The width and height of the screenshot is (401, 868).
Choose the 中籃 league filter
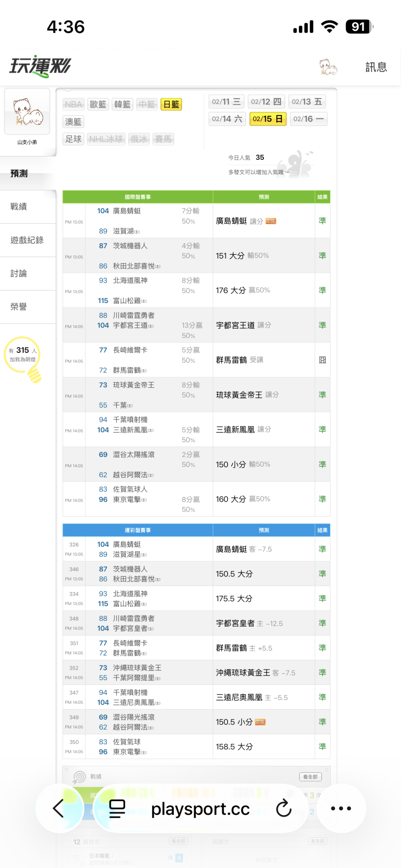pos(147,104)
